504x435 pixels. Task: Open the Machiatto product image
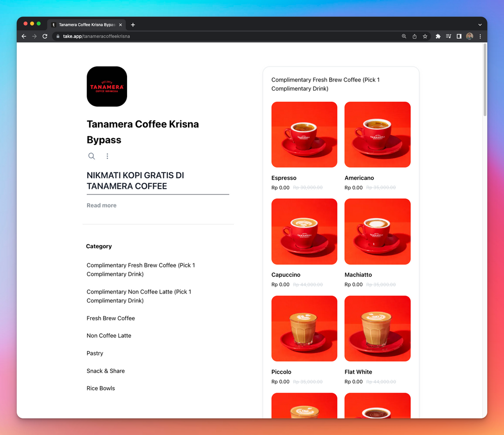(x=377, y=232)
